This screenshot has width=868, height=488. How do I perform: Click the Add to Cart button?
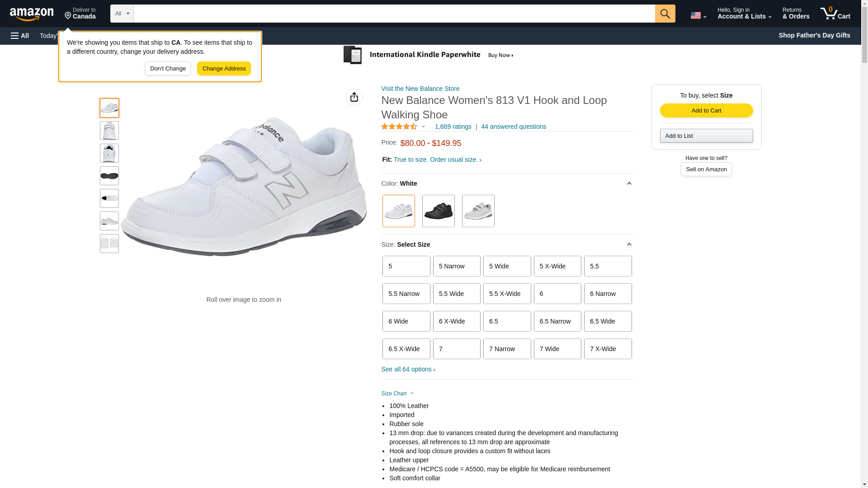[706, 111]
